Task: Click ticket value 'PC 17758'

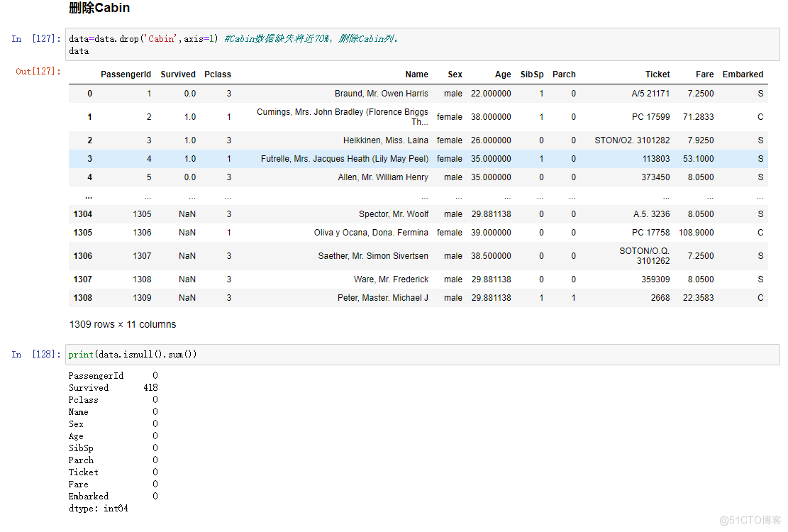Action: [x=651, y=233]
